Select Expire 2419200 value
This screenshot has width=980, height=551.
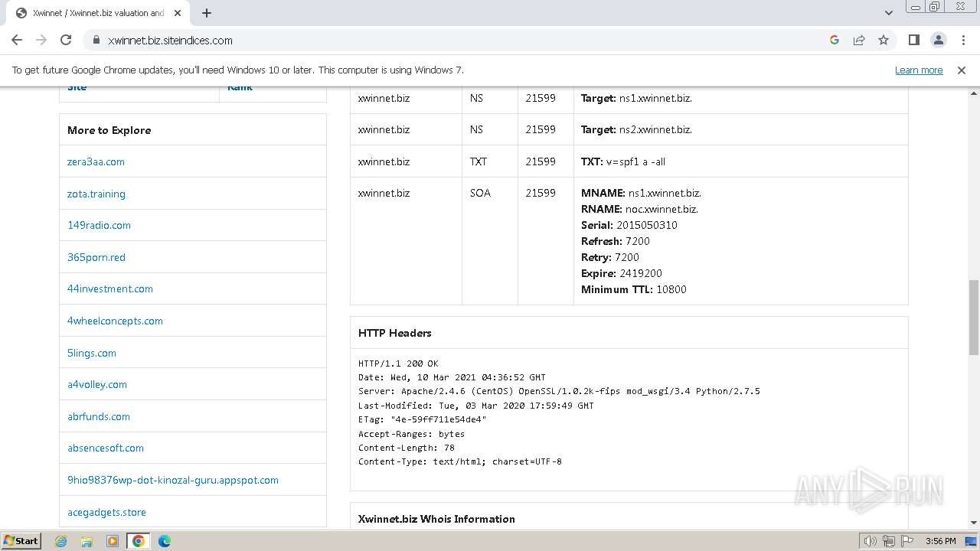(641, 273)
